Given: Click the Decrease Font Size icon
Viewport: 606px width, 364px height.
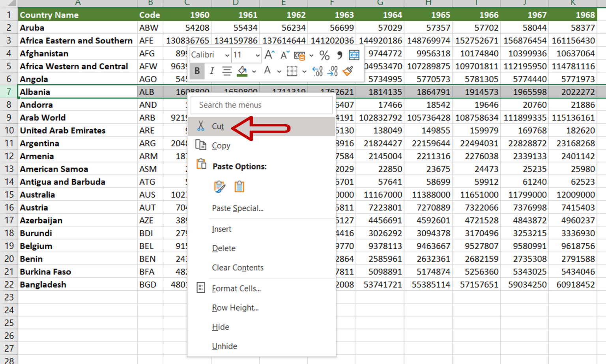Looking at the screenshot, I should coord(285,55).
